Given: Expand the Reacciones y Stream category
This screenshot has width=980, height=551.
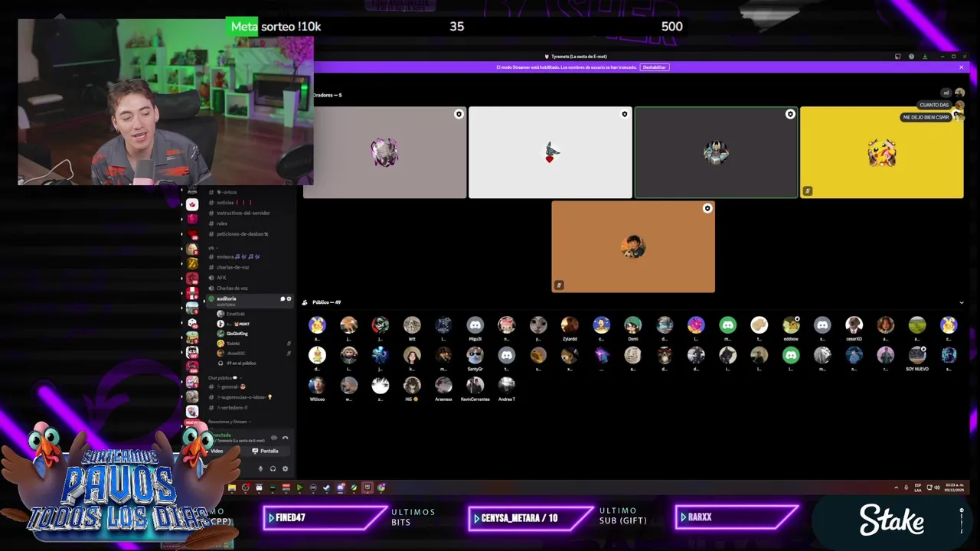Looking at the screenshot, I should tap(228, 422).
